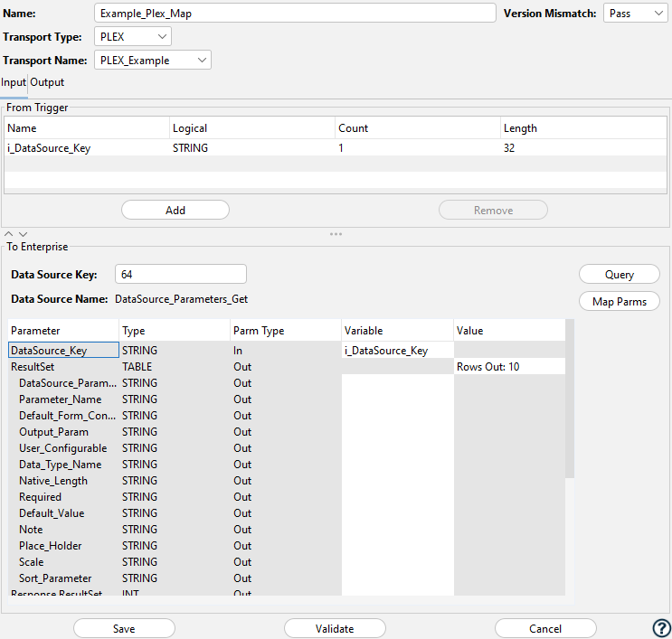Click the STRING cell in i_DataSource_Key row

252,147
